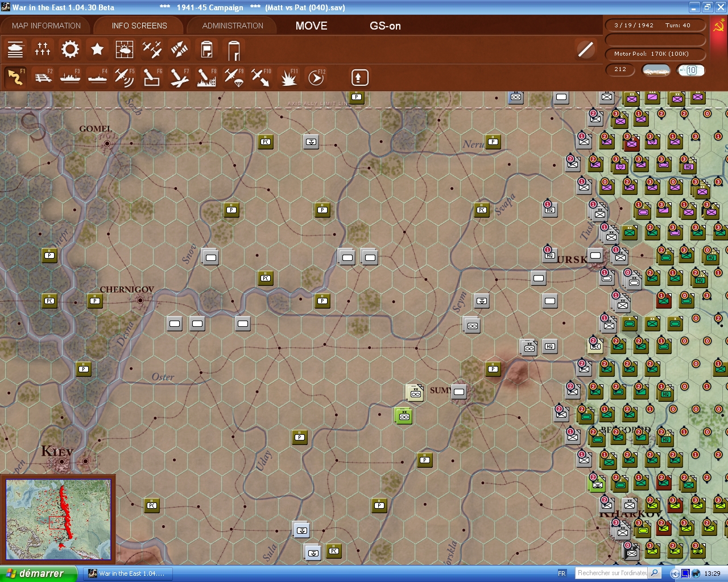Click the FR language indicator in taskbar
The height and width of the screenshot is (582, 728).
click(562, 573)
